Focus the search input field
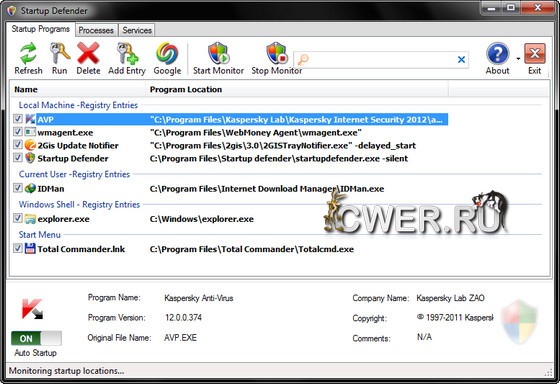Viewport: 560px width, 384px height. pyautogui.click(x=381, y=60)
